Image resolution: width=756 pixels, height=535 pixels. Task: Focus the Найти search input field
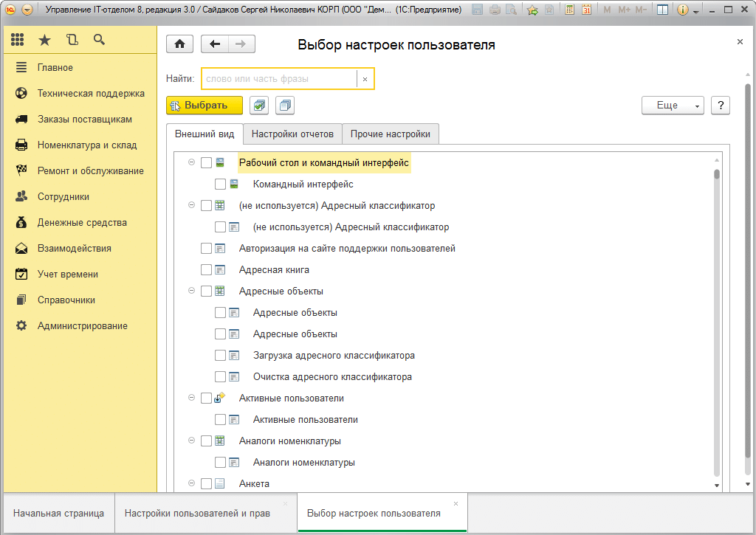pyautogui.click(x=280, y=79)
